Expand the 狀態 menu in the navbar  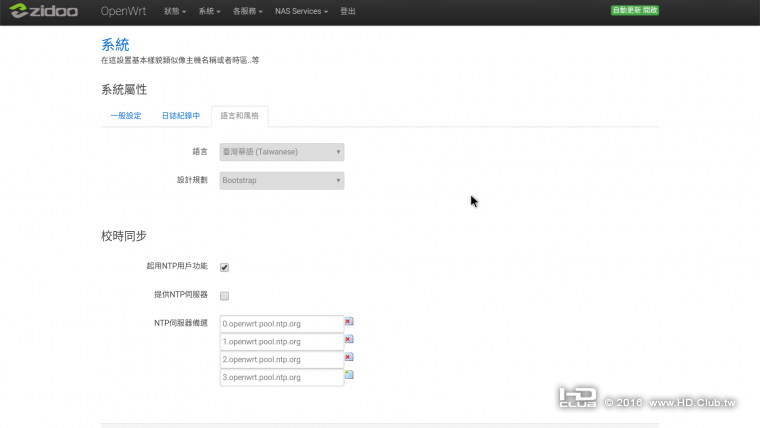[x=174, y=11]
